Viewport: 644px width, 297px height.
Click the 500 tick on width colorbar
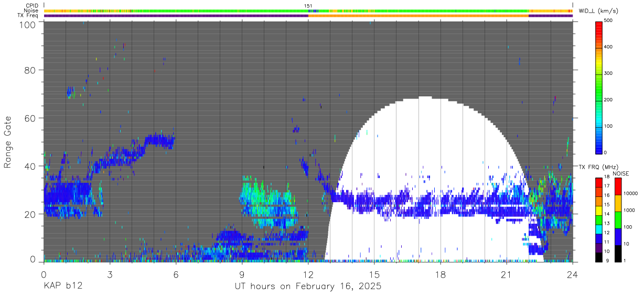608,21
